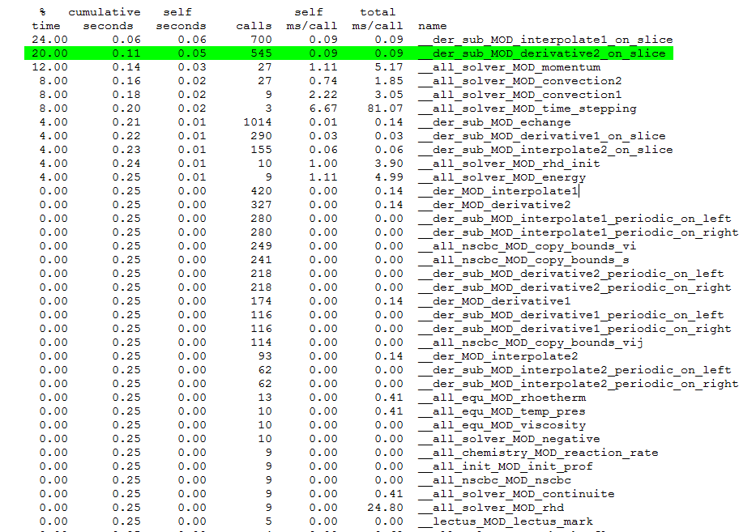Click __all_nscbc_MOD_copy_bounds_vij name

point(531,343)
